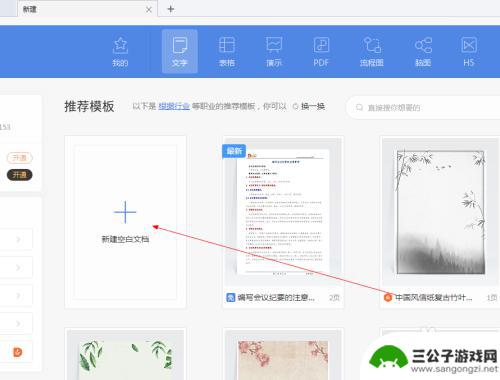Close the 新建 tab
Viewport: 500px width, 380px height.
pyautogui.click(x=149, y=10)
